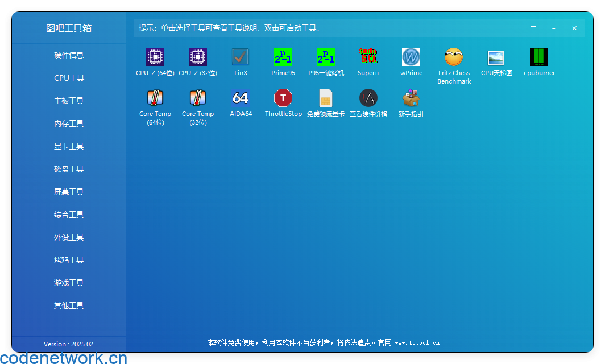The width and height of the screenshot is (605, 364).
Task: Open the 其他工具 sidebar item
Action: point(69,306)
